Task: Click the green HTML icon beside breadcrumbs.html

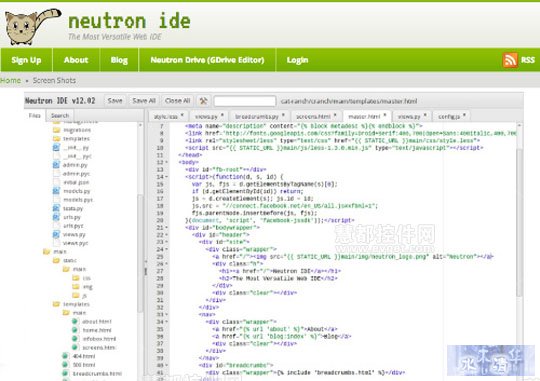Action: [x=65, y=373]
